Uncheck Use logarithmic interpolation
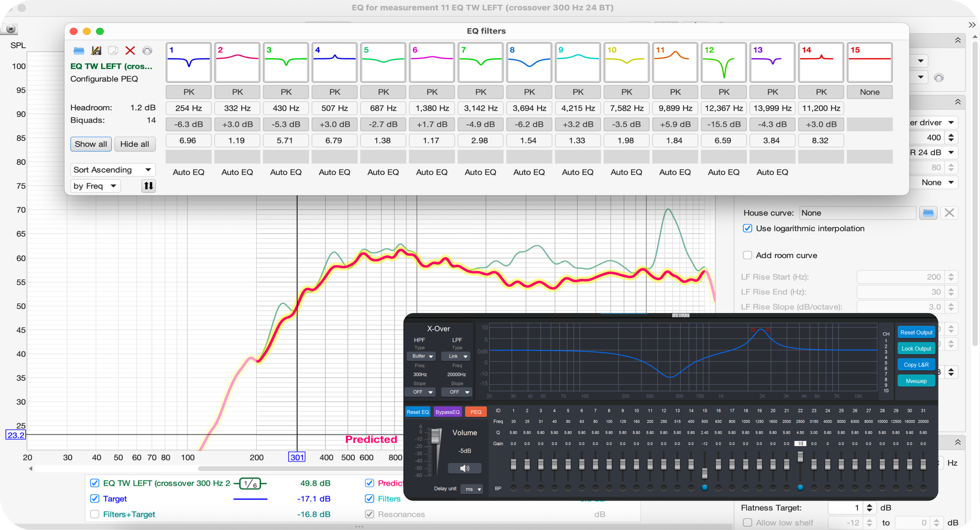This screenshot has height=530, width=980. [747, 229]
